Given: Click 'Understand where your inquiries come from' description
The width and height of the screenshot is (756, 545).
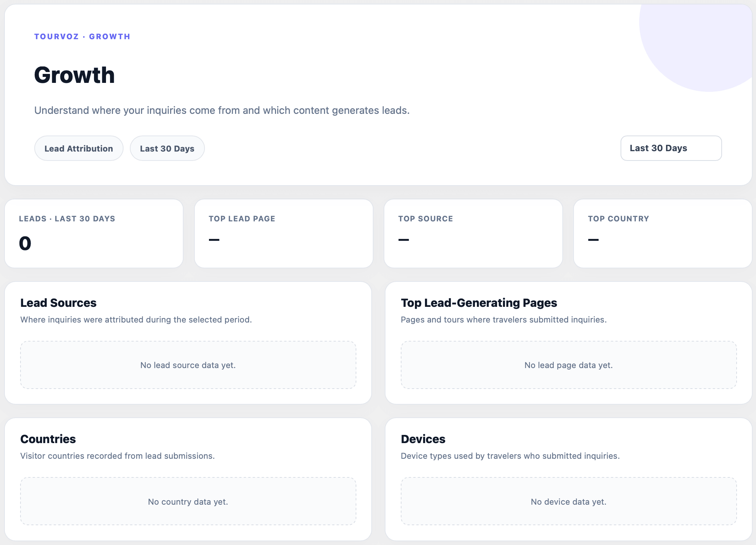Looking at the screenshot, I should (x=222, y=110).
